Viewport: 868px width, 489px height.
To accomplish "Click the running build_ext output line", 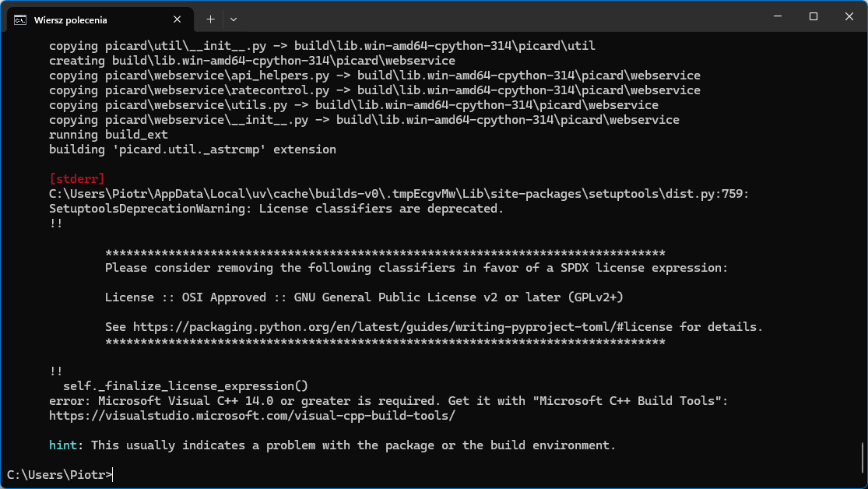I will point(108,135).
